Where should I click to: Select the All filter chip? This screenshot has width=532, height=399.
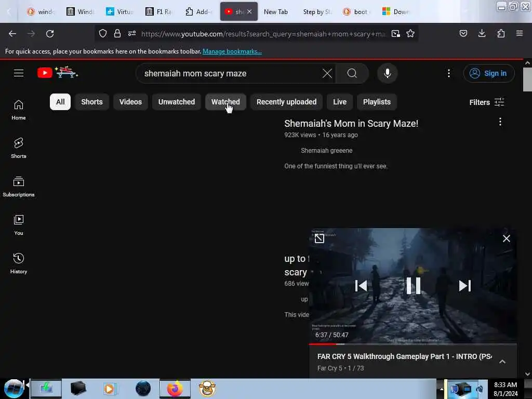60,102
